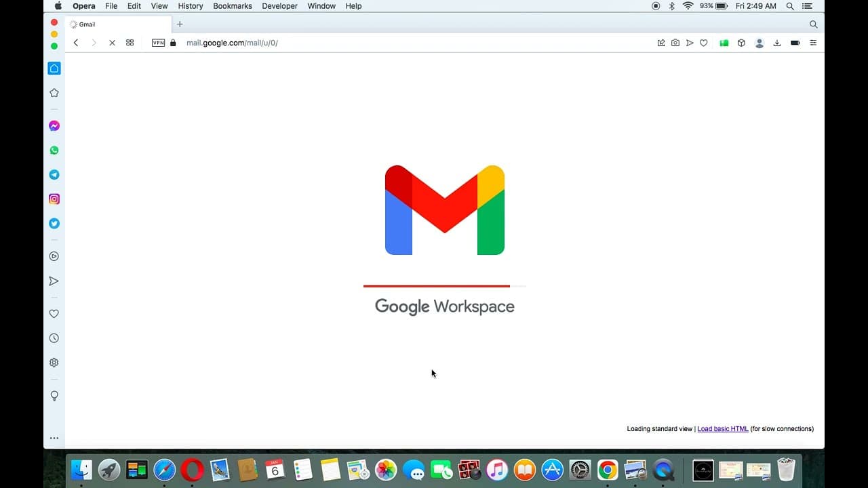Open Photos from the Dock
Viewport: 868px width, 488px height.
386,470
